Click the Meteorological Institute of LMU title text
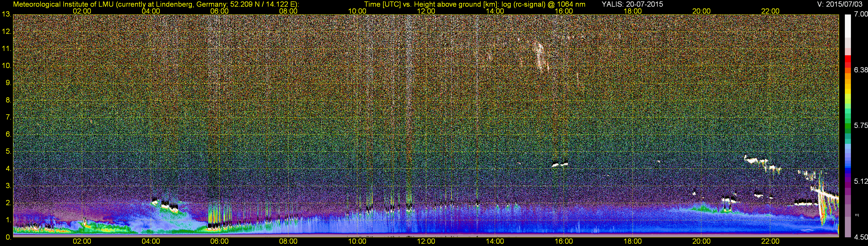 tap(156, 4)
